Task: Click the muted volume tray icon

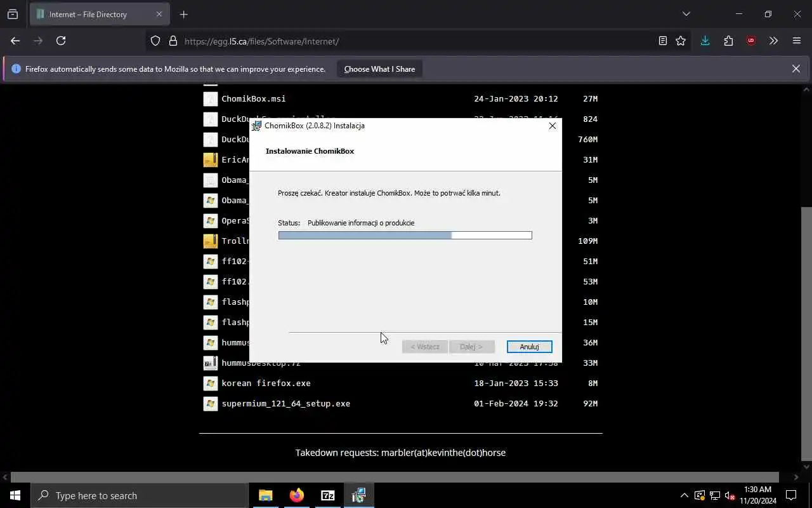Action: 730,495
